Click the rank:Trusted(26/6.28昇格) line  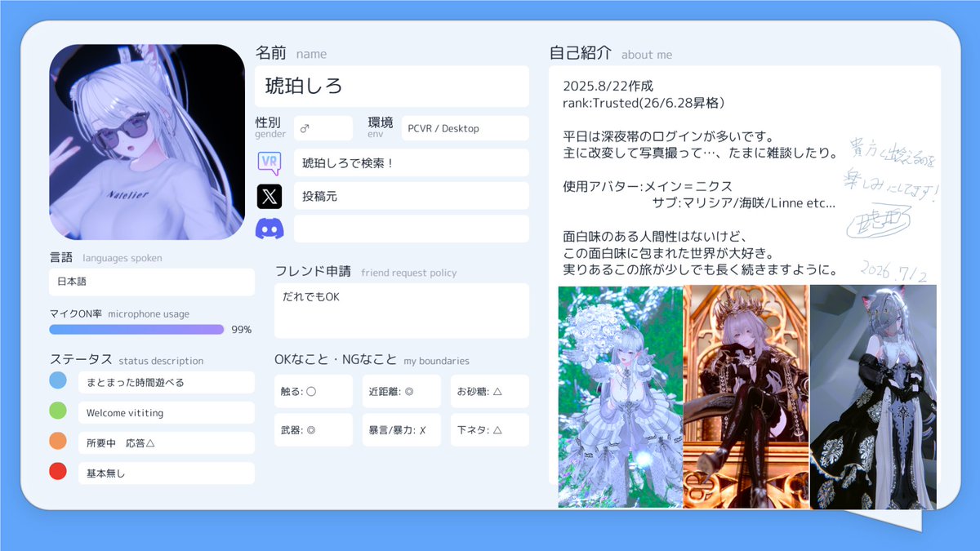(644, 103)
